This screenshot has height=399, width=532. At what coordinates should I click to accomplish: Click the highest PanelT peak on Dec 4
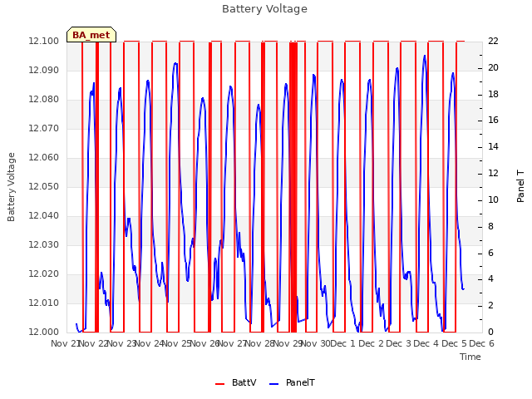425,57
